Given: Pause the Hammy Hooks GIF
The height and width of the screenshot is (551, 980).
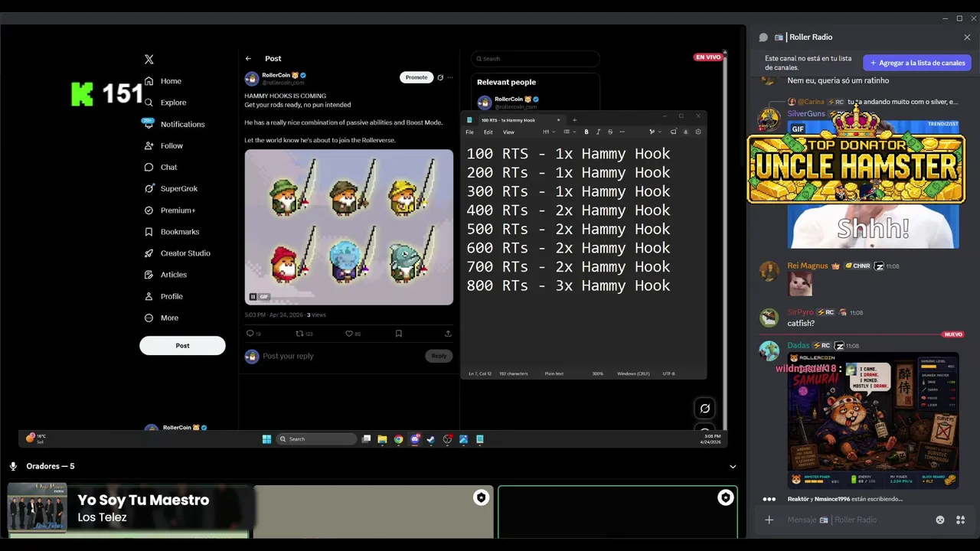Looking at the screenshot, I should click(253, 297).
